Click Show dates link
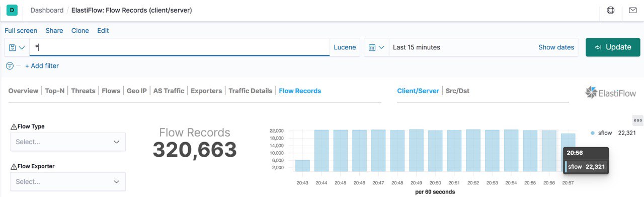The height and width of the screenshot is (197, 644). 556,47
